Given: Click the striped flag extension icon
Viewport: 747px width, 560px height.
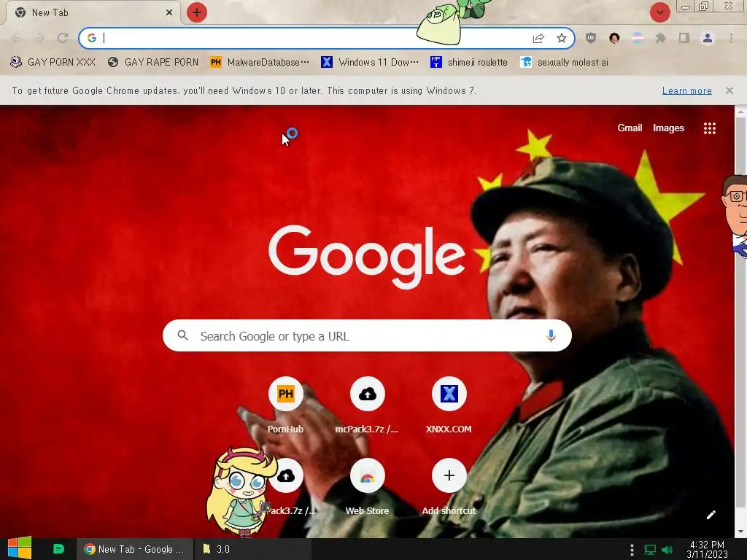Looking at the screenshot, I should pos(638,38).
